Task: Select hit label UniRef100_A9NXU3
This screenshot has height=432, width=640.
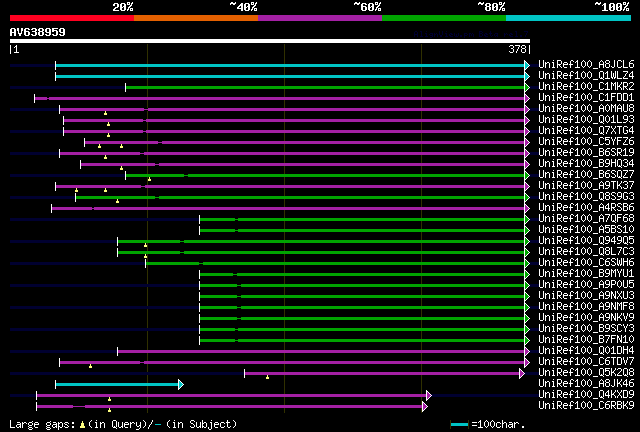Action: coord(586,295)
